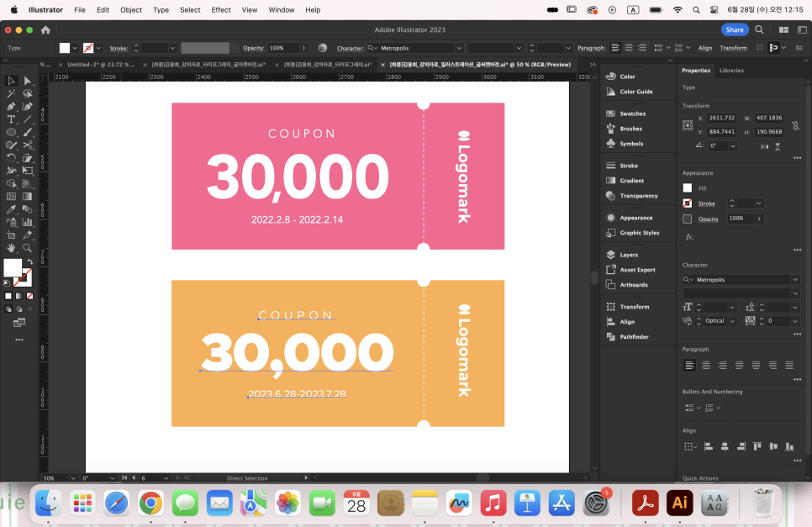The width and height of the screenshot is (812, 527).
Task: Open the Stroke weight dropdown
Action: click(x=172, y=48)
